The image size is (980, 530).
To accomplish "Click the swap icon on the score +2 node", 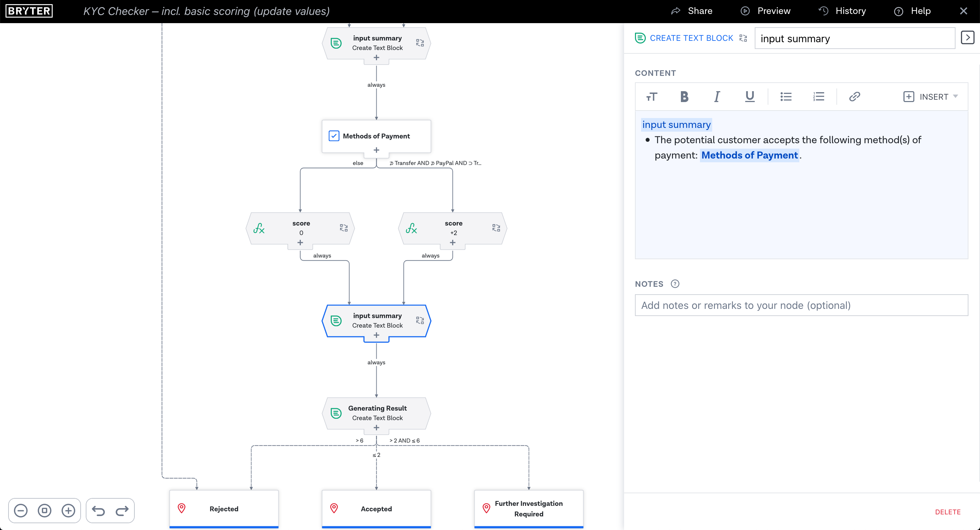I will 496,228.
